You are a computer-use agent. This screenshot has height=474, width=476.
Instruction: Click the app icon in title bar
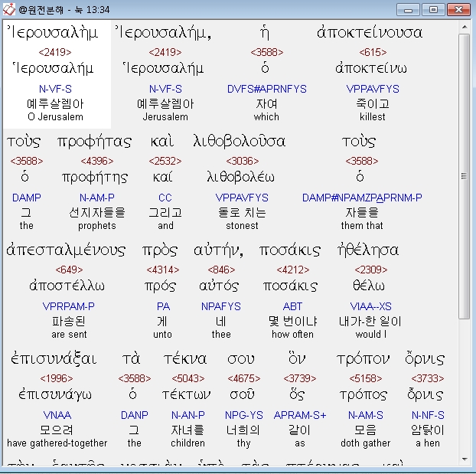pos(9,9)
